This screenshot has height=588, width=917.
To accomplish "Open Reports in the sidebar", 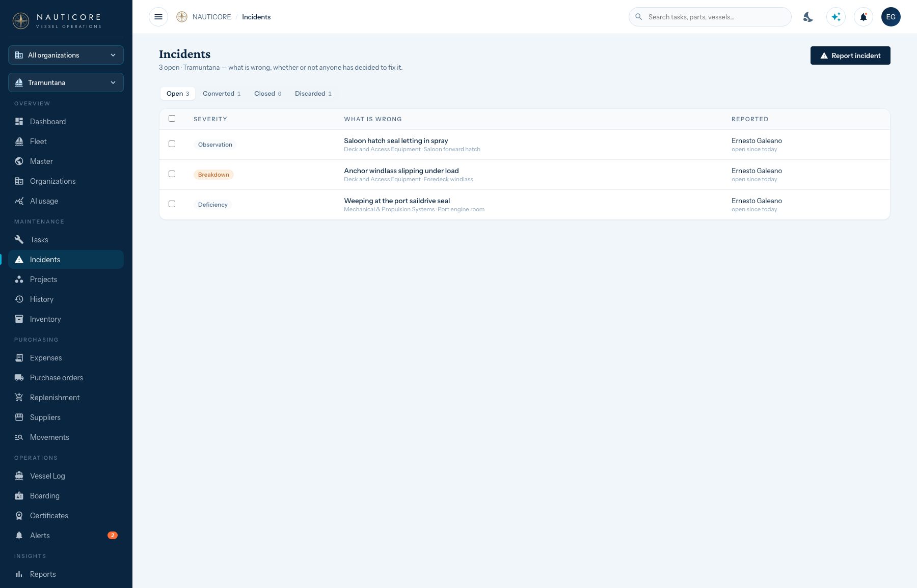I will 66,574.
